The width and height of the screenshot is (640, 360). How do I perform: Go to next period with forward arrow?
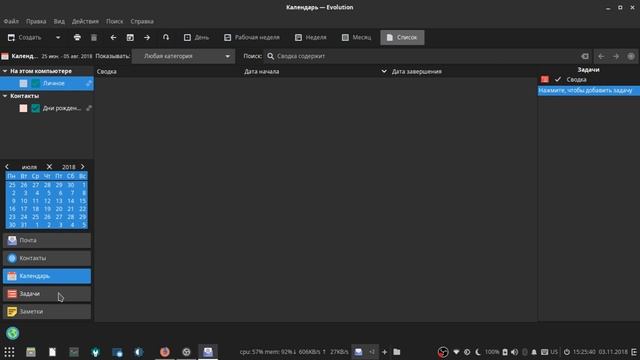click(x=147, y=38)
